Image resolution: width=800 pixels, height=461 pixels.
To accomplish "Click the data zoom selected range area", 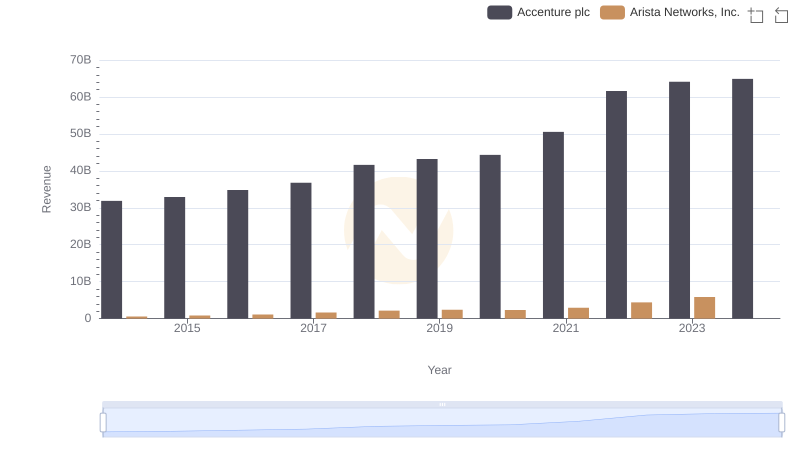I will click(x=442, y=423).
